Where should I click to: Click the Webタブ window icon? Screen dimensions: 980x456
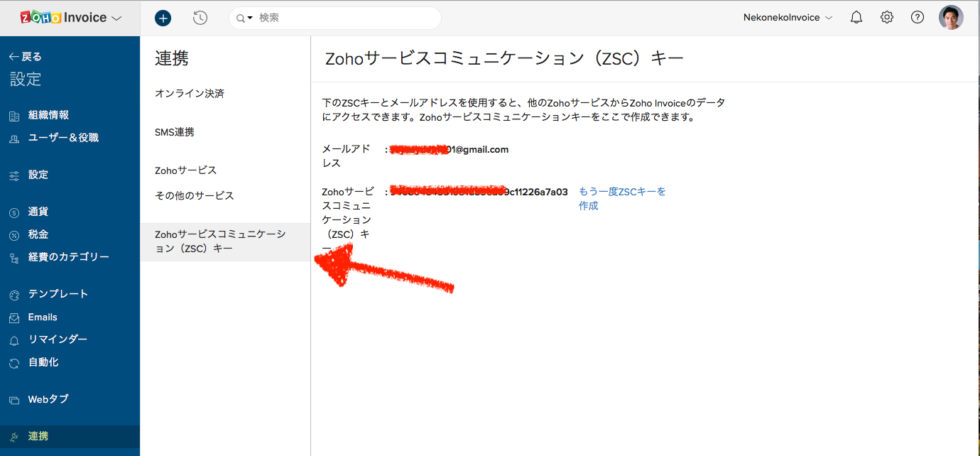[x=14, y=400]
